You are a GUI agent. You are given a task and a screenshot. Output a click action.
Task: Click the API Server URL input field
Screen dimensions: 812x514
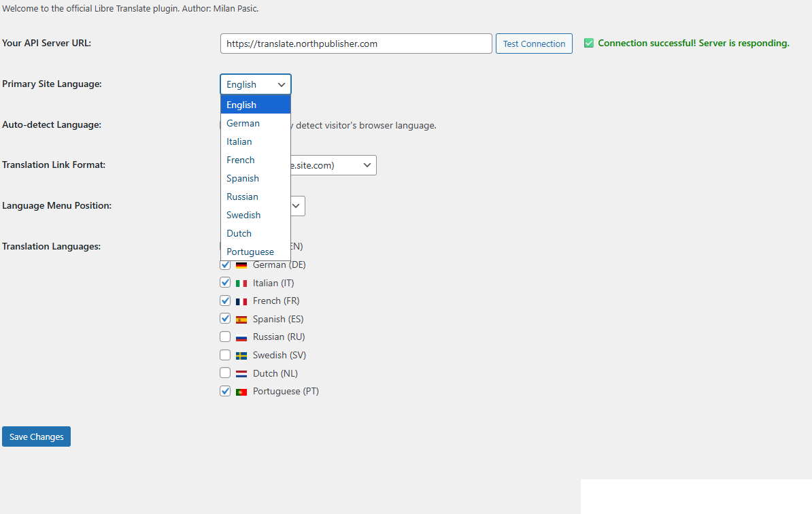(355, 43)
